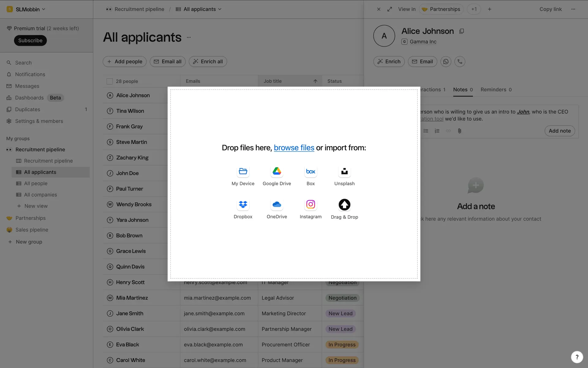Image resolution: width=588 pixels, height=368 pixels.
Task: Open the Partnerships group in sidebar
Action: point(30,218)
